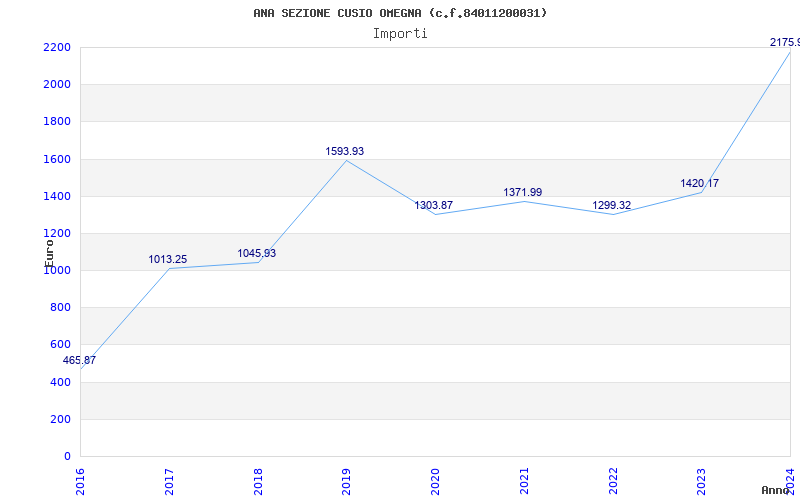
Task: Click the 1593.93 data label
Action: click(345, 151)
